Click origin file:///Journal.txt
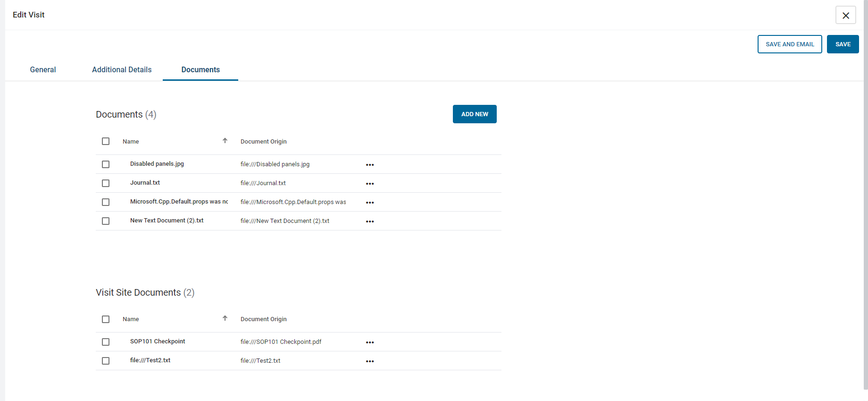The image size is (868, 401). coord(263,183)
